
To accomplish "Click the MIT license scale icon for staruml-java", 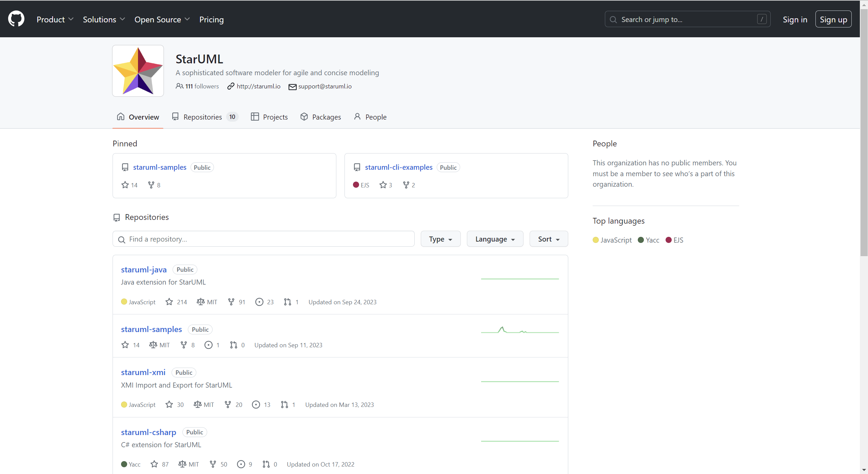I will (x=201, y=302).
